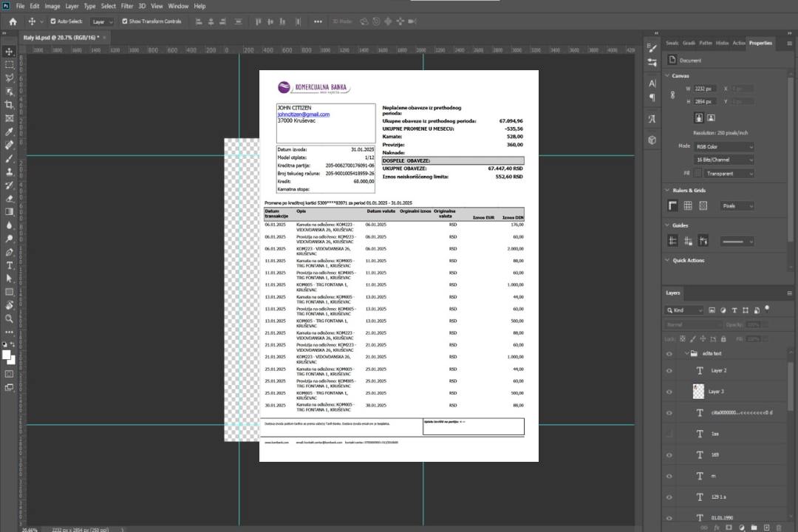Select the Blur tool
The width and height of the screenshot is (798, 532).
pyautogui.click(x=9, y=225)
